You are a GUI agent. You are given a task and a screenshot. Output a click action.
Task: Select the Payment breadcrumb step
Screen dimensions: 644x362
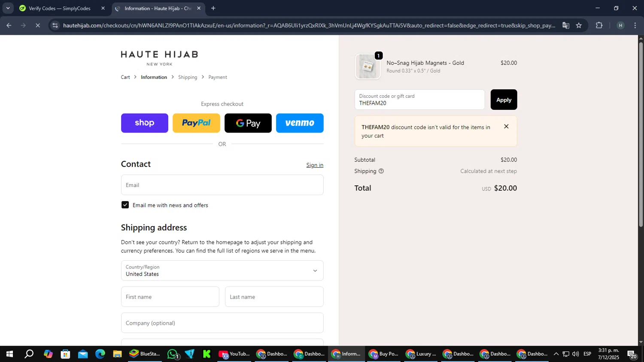[x=218, y=77]
